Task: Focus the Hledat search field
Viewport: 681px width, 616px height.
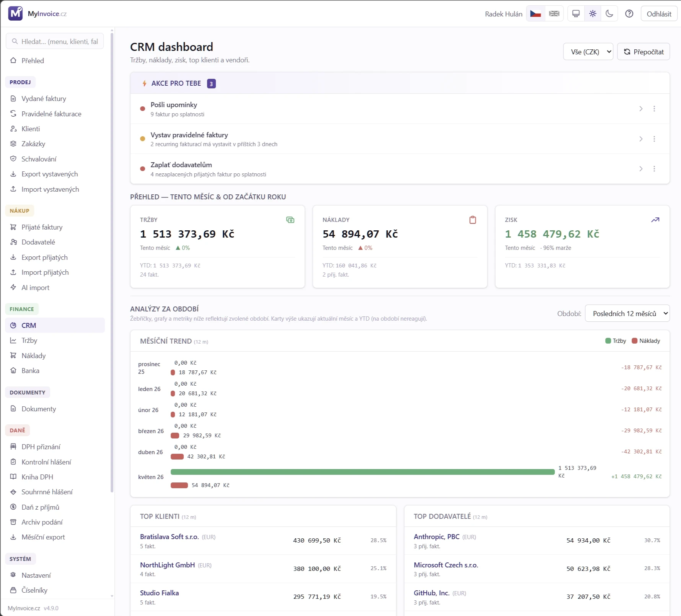Action: [55, 41]
